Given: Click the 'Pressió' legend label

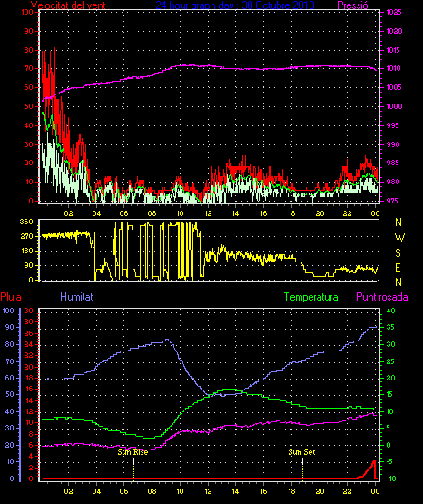Looking at the screenshot, I should 352,5.
